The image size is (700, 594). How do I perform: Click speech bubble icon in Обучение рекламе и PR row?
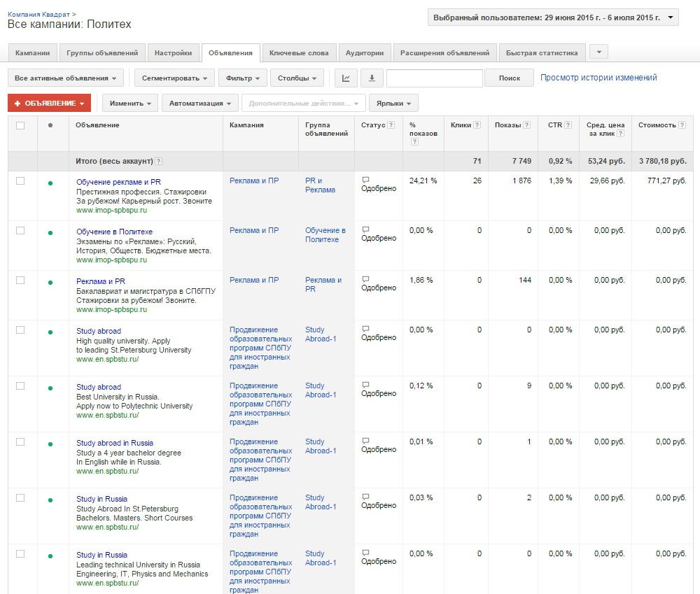pyautogui.click(x=365, y=180)
